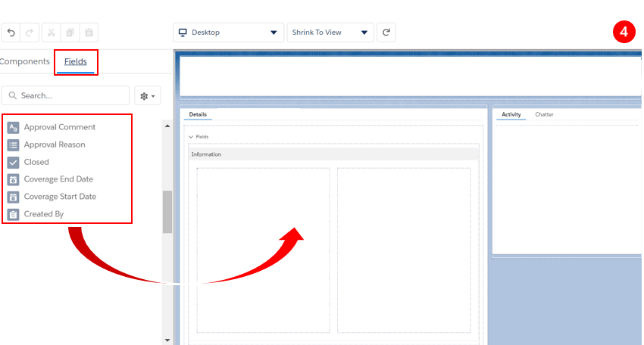Select the Closed field label
The image size is (644, 345).
36,162
